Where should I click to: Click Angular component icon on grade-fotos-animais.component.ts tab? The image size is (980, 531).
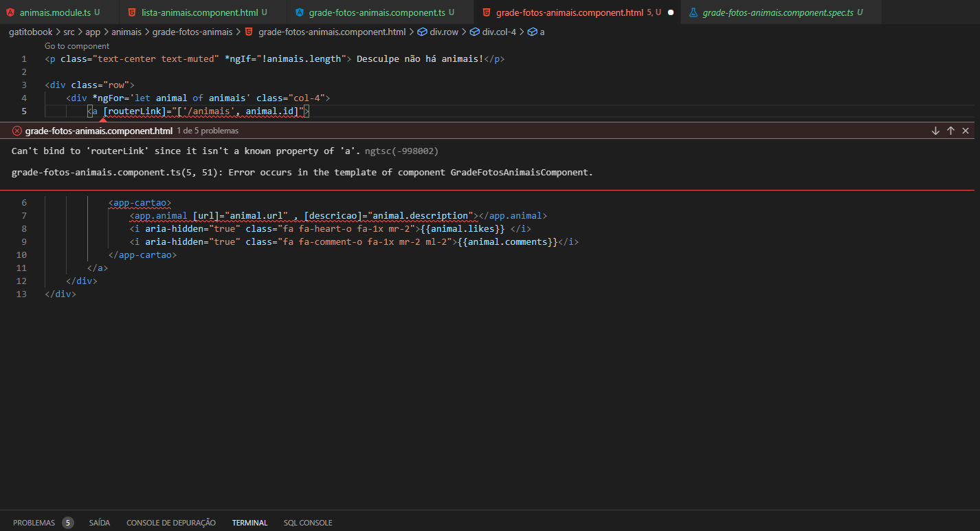pyautogui.click(x=299, y=12)
